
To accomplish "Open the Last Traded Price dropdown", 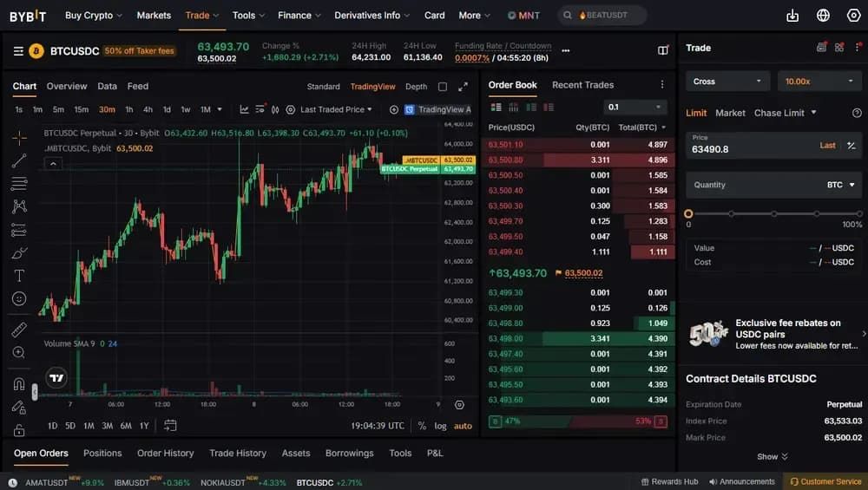I will 336,109.
